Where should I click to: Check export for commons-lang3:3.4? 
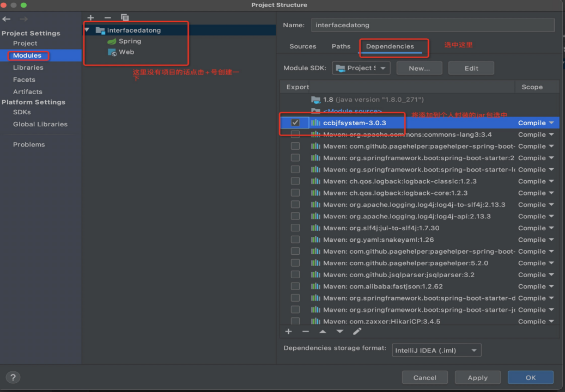295,134
